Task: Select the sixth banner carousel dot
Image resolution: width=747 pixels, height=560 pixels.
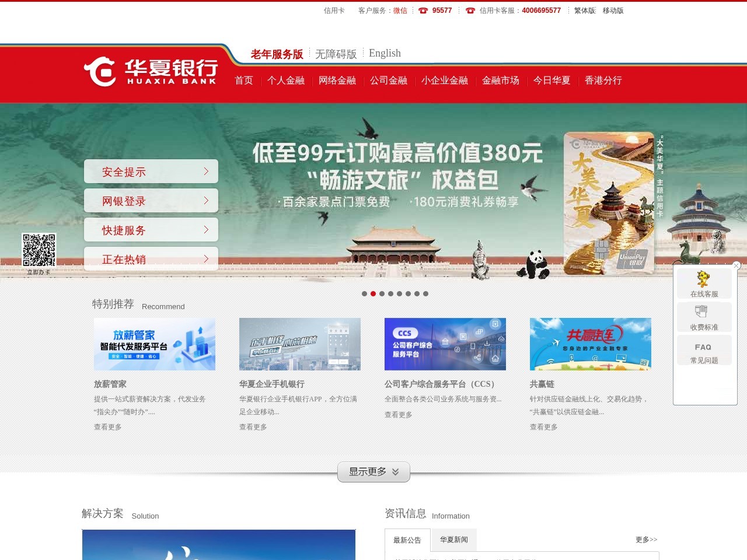Action: 409,294
